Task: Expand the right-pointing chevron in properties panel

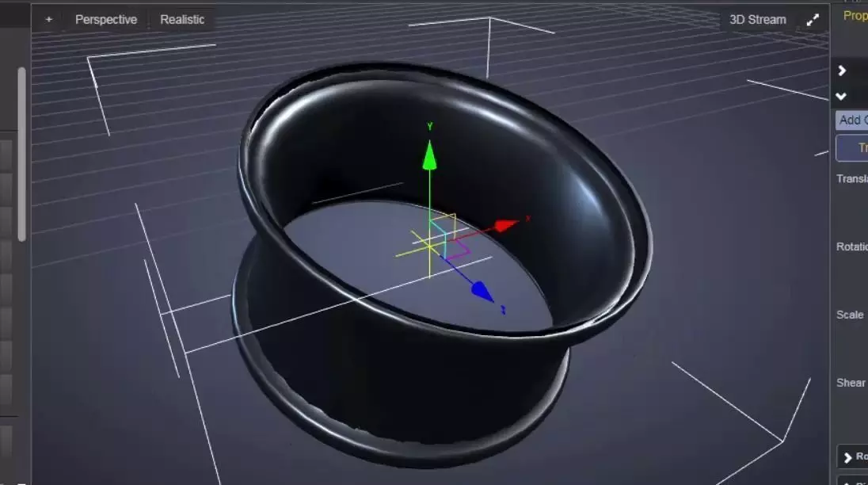Action: click(x=842, y=71)
